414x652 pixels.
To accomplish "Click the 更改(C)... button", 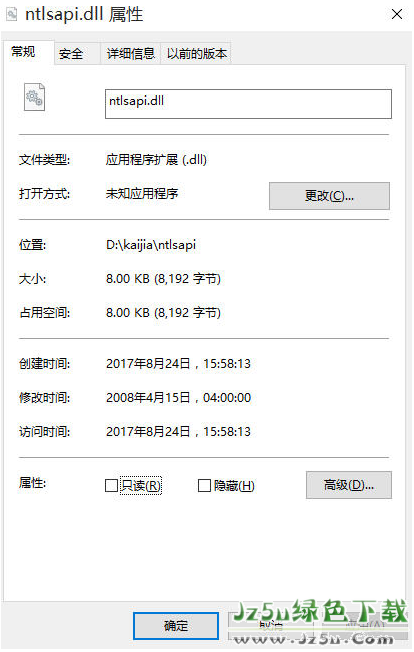I will coord(329,196).
